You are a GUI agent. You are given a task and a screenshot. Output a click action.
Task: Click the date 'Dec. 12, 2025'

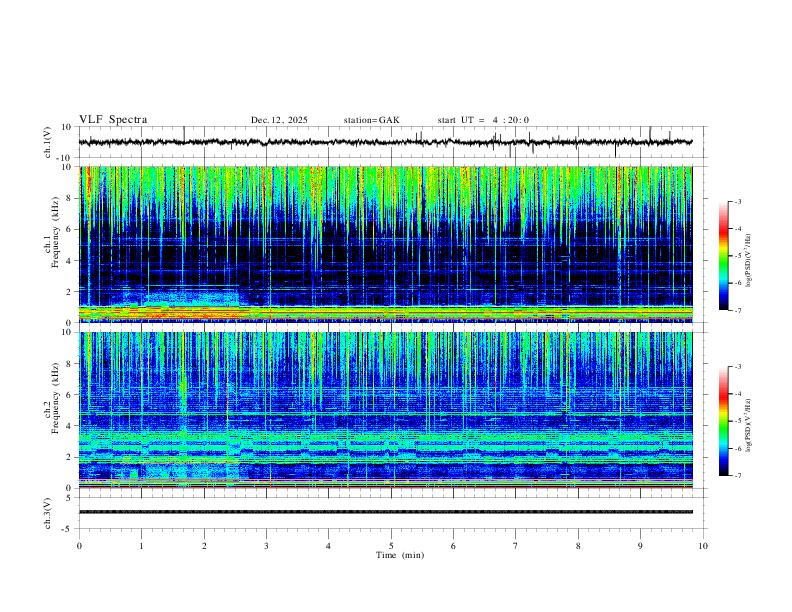[279, 120]
